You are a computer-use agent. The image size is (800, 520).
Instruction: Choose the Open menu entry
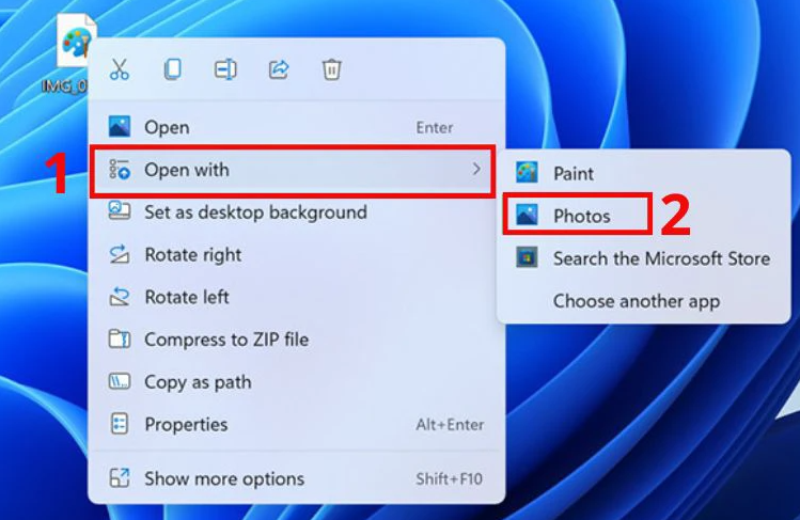click(x=296, y=127)
